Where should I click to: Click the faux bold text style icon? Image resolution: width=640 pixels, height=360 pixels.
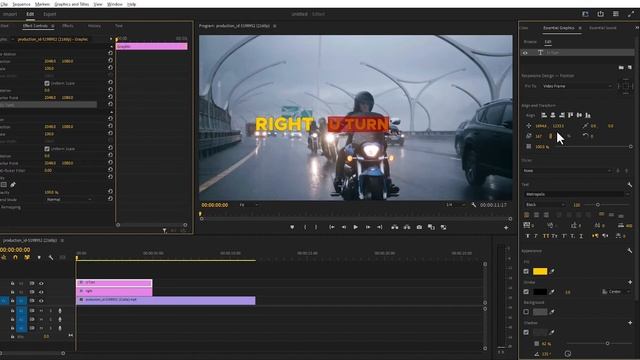coord(528,236)
